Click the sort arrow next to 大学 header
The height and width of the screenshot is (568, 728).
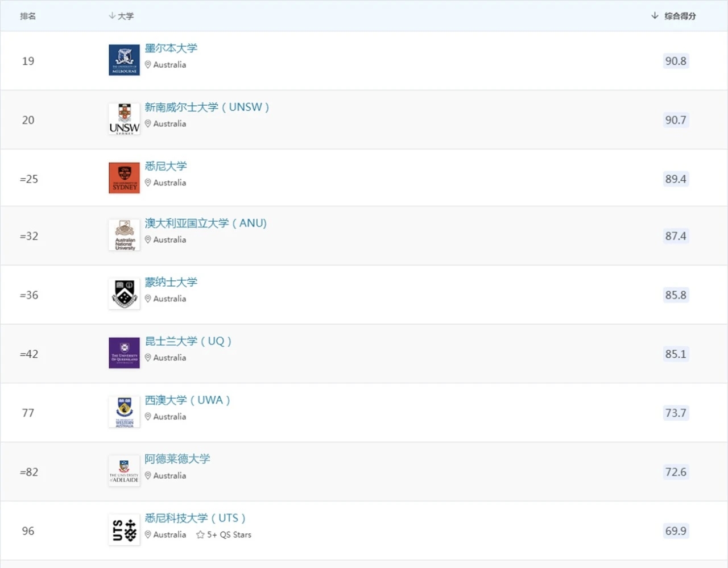113,16
